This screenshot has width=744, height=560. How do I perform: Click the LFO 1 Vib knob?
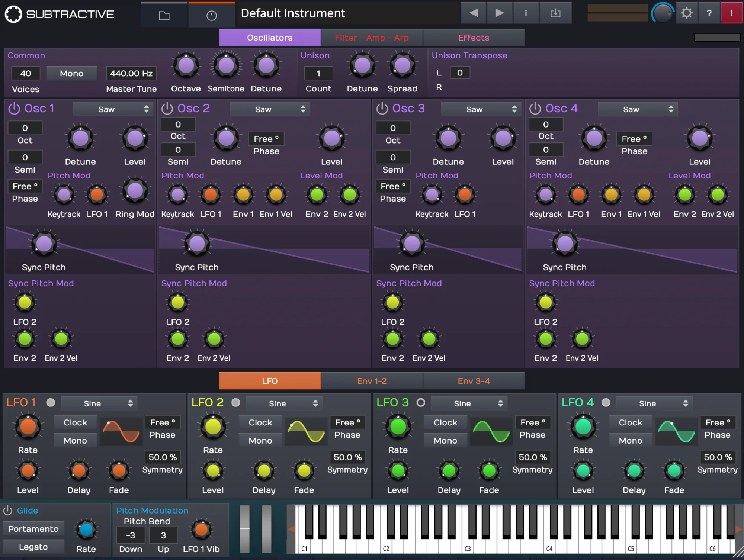(x=201, y=530)
